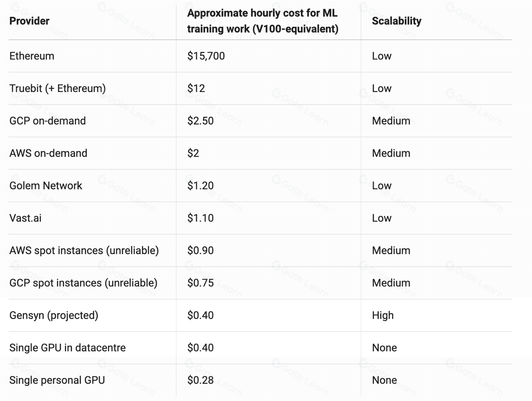Click the High scalability value
The width and height of the screenshot is (532, 401).
point(383,315)
